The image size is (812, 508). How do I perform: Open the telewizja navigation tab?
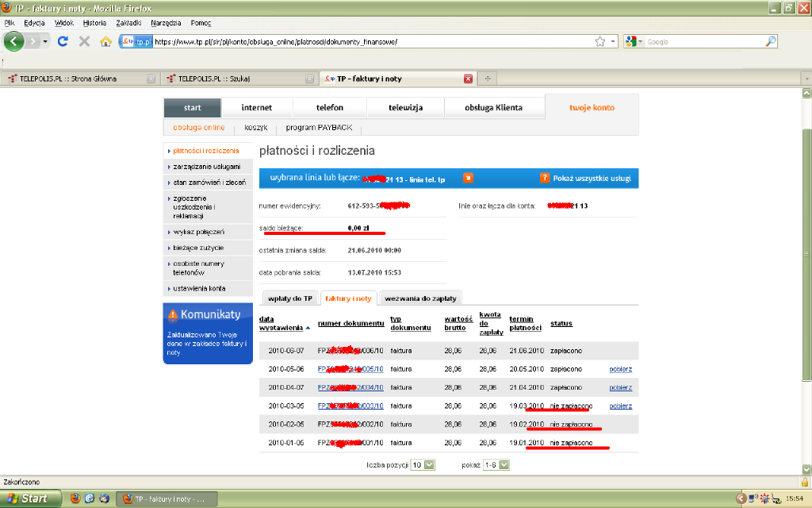point(405,108)
